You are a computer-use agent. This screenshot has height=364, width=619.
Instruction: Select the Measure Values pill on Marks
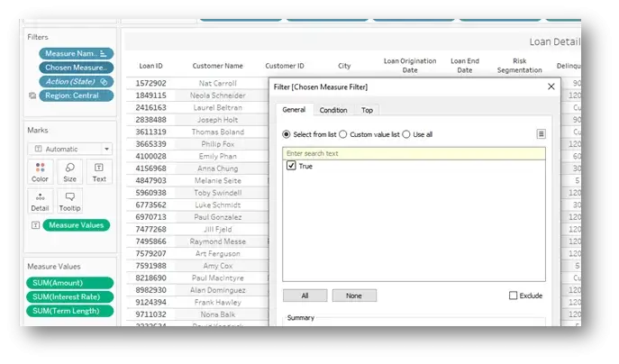click(x=77, y=225)
